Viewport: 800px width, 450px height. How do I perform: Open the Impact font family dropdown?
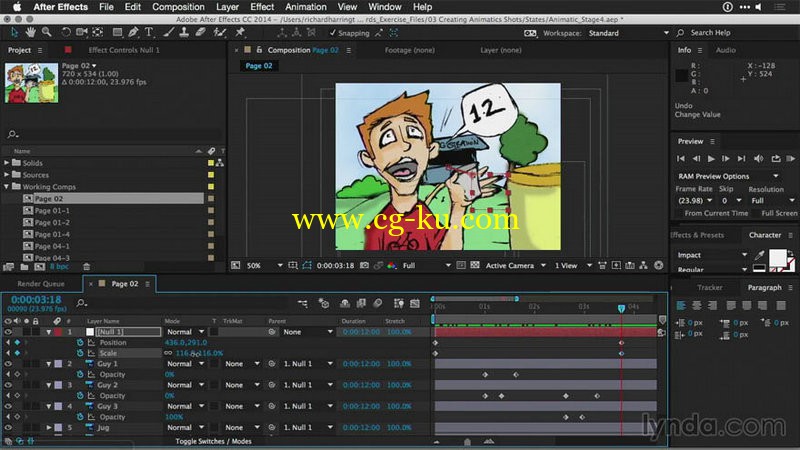[x=712, y=255]
